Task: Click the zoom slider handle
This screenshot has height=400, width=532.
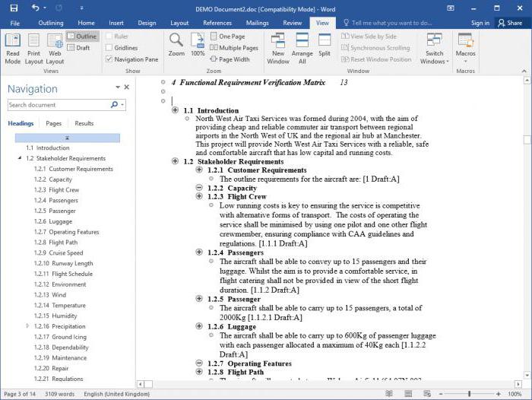Action: (x=469, y=394)
